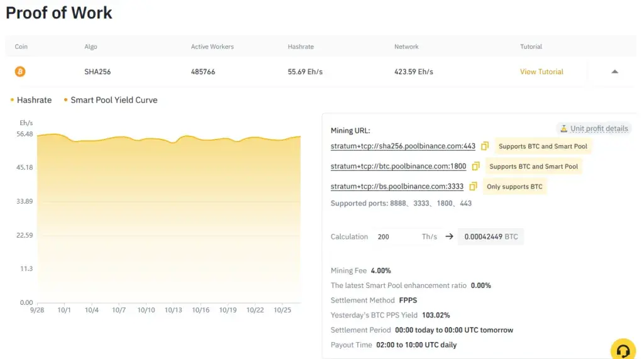Click the Mining Fee 4.00% value
644x359 pixels.
tap(380, 271)
